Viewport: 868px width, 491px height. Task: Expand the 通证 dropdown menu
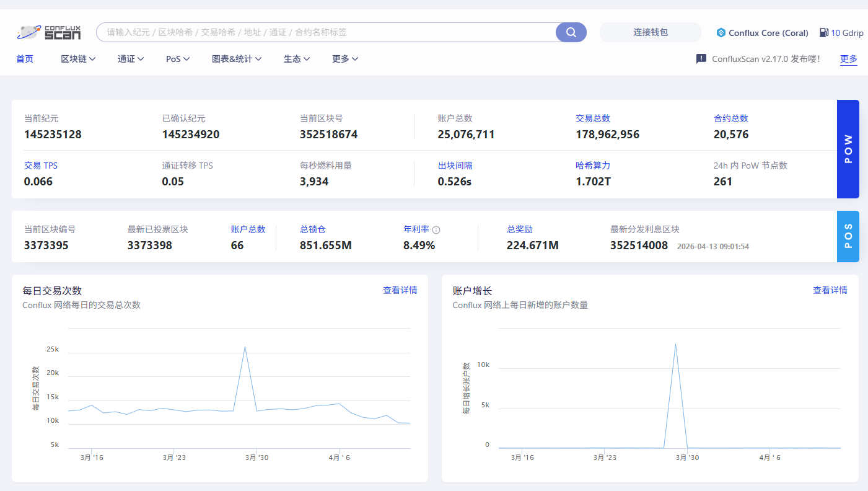pos(131,59)
